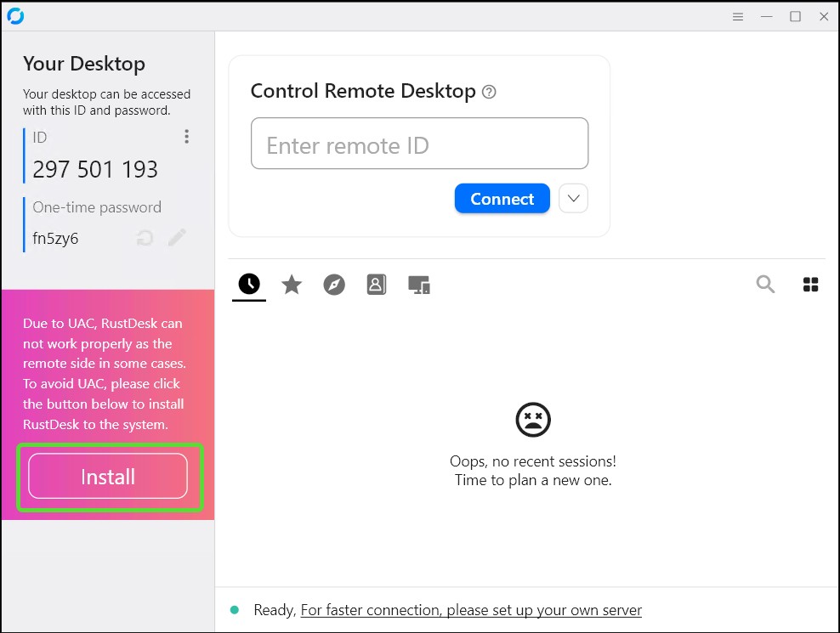Image resolution: width=840 pixels, height=633 pixels.
Task: Open Control Remote Desktop help tooltip
Action: click(x=489, y=90)
